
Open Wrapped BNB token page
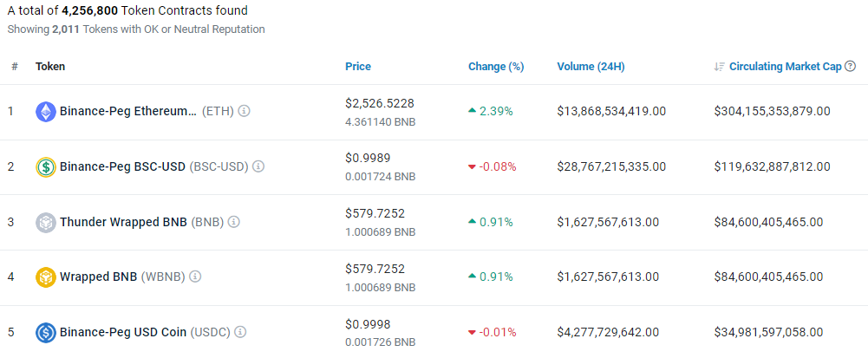click(99, 277)
